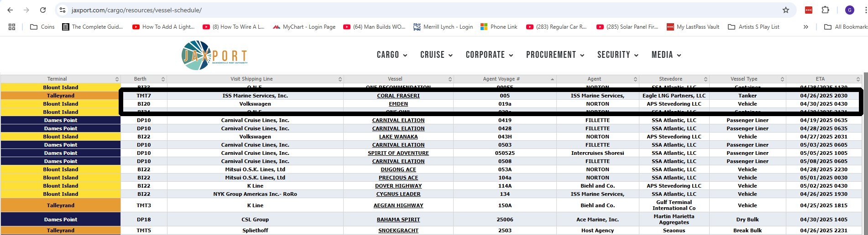The image size is (868, 235).
Task: Sort table by Stevedore column
Action: [x=674, y=79]
